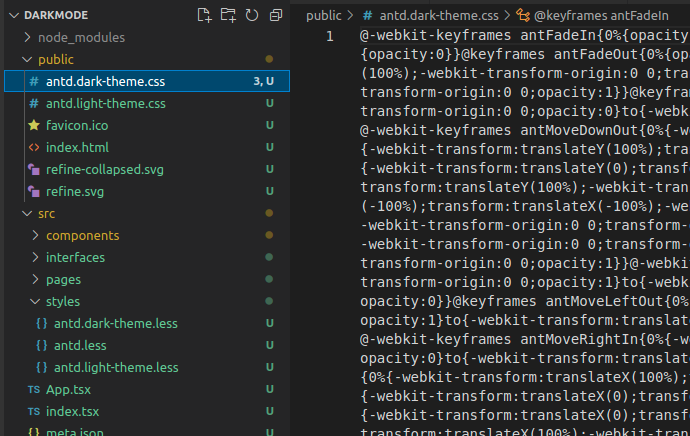This screenshot has width=690, height=436.
Task: Refresh the explorer with the refresh icon
Action: point(252,15)
